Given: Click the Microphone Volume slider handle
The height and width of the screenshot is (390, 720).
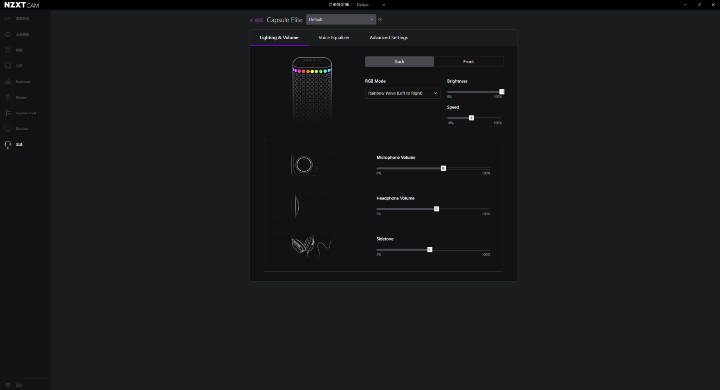Looking at the screenshot, I should [443, 169].
